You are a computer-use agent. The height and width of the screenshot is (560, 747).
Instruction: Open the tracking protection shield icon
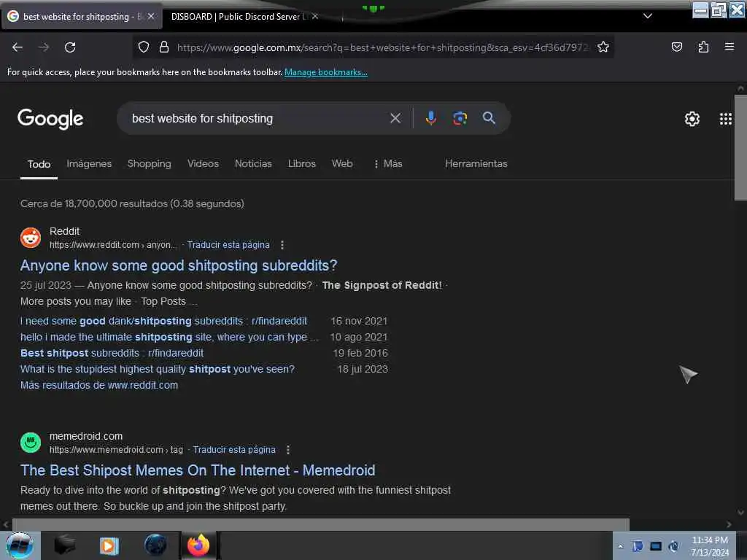click(x=144, y=47)
